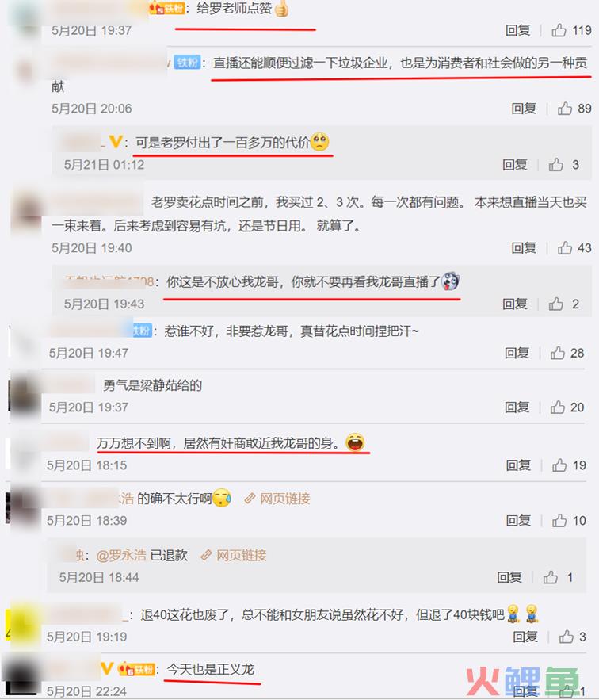
Task: Reply to the 给罗老师点赞 comment
Action: pyautogui.click(x=517, y=30)
